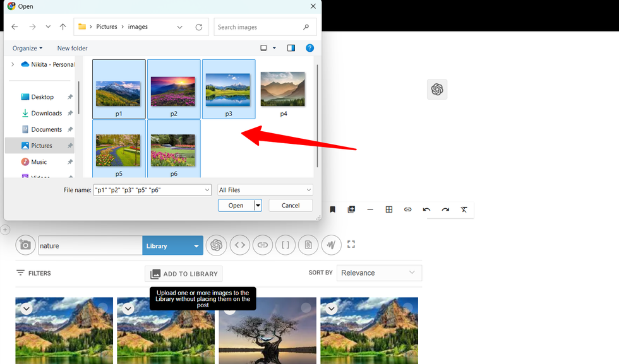Expand the Nikita - Personal tree node
Viewport: 619px width, 364px height.
12,64
